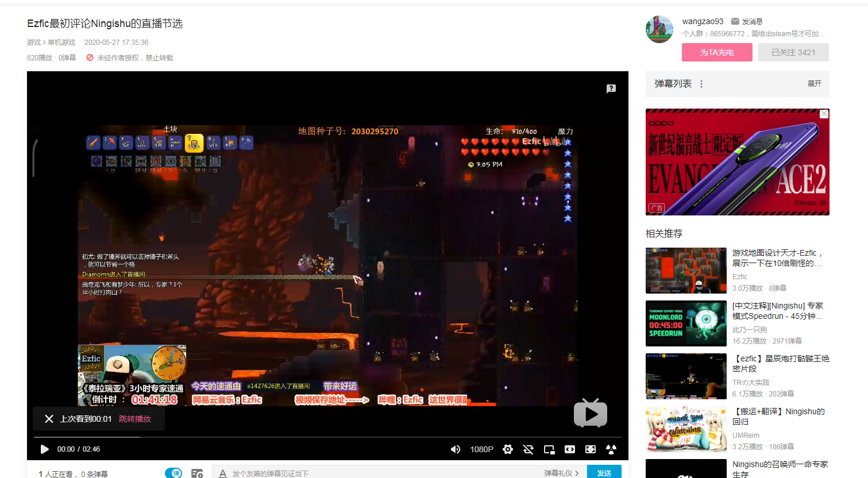Enable picture-in-picture mode icon
Screen dimensions: 868x478
pyautogui.click(x=549, y=449)
